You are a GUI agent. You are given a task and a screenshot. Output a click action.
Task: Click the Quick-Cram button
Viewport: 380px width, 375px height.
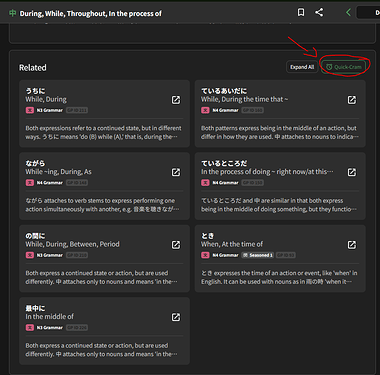[x=344, y=67]
